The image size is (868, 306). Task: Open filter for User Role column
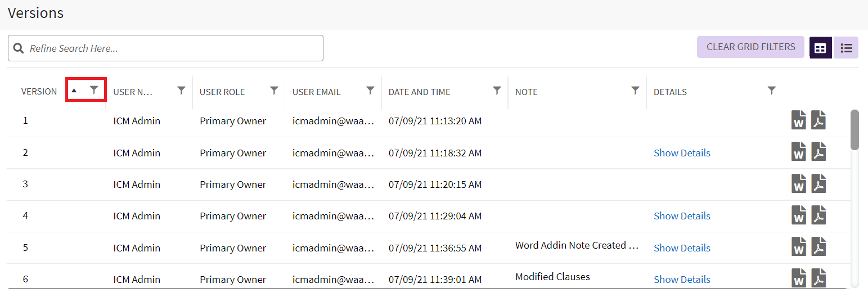click(274, 91)
